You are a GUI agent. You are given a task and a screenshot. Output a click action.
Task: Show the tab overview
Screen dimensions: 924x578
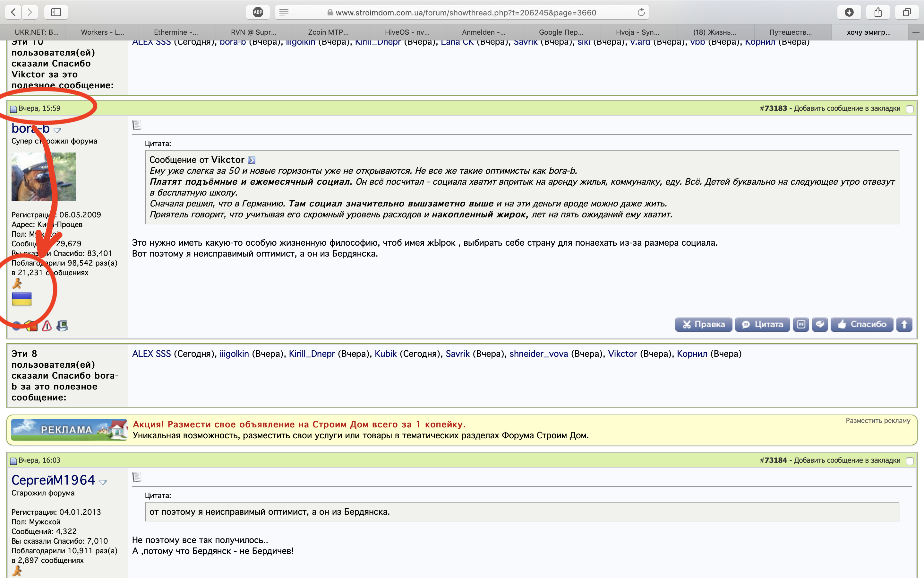point(907,12)
